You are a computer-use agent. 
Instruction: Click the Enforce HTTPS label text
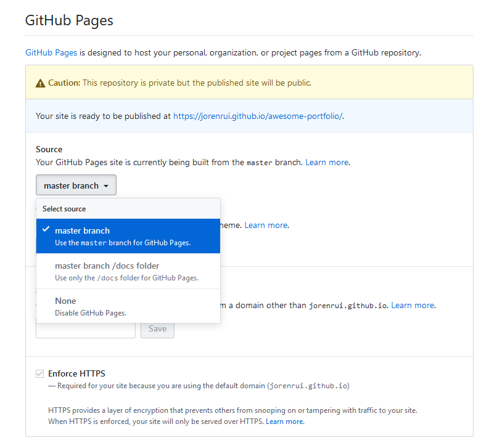pos(76,373)
